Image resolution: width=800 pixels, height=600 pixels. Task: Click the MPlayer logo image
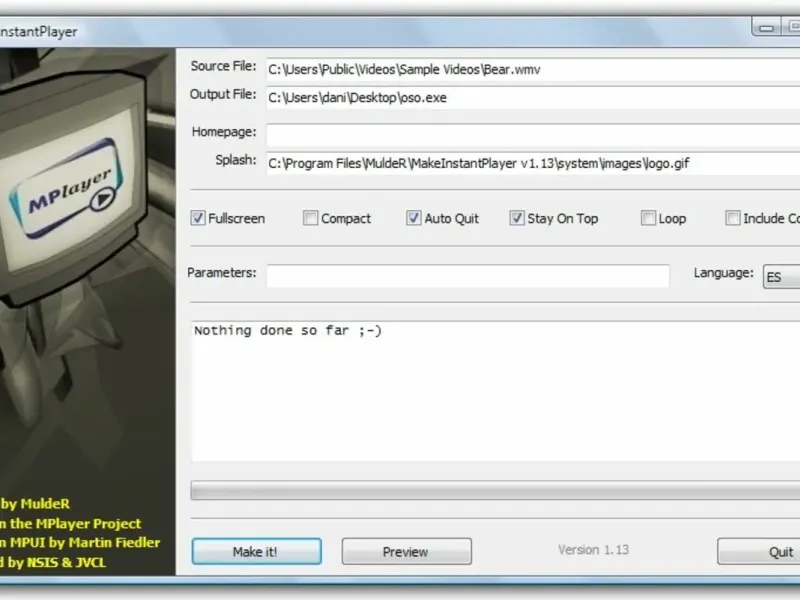tap(66, 190)
